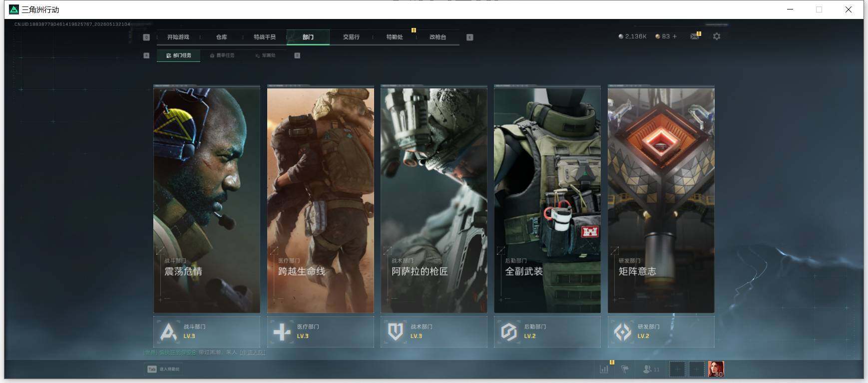
Task: Click the 战术部门 shield icon
Action: (x=396, y=332)
